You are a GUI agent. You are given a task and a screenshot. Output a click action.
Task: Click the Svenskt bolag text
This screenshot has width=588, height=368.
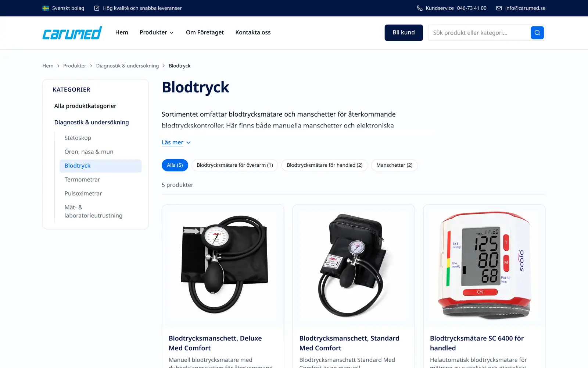(68, 8)
